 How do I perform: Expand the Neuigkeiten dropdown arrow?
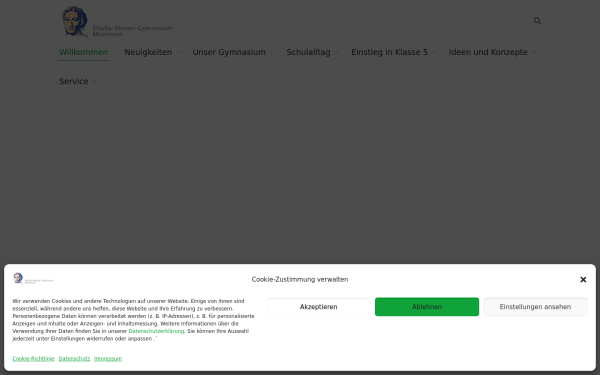tap(178, 52)
